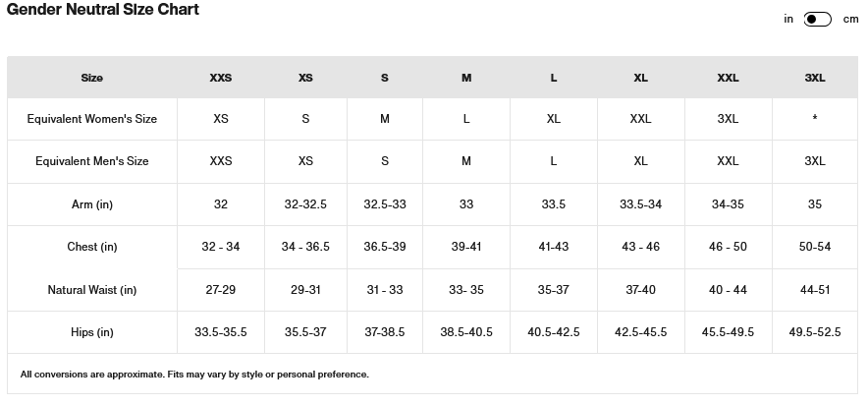Click the 'Gender Neutral Size Chart' heading
Screen dimensions: 868x405
click(103, 10)
